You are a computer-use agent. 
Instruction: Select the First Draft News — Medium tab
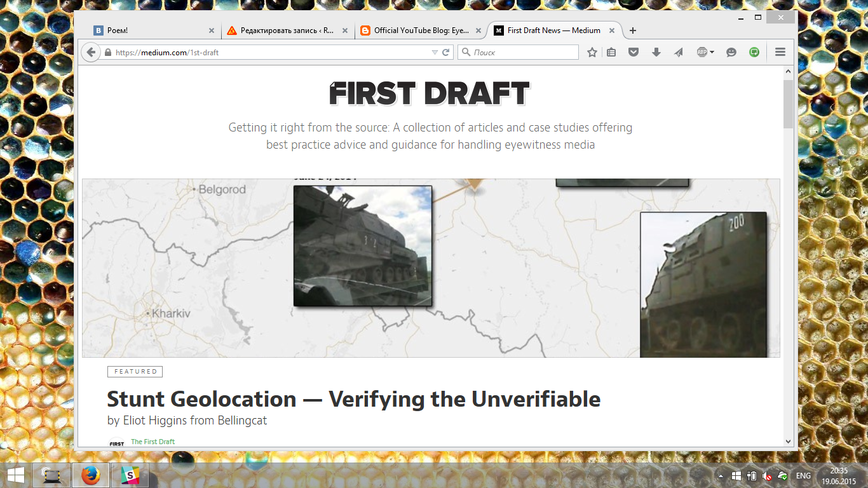pyautogui.click(x=554, y=30)
